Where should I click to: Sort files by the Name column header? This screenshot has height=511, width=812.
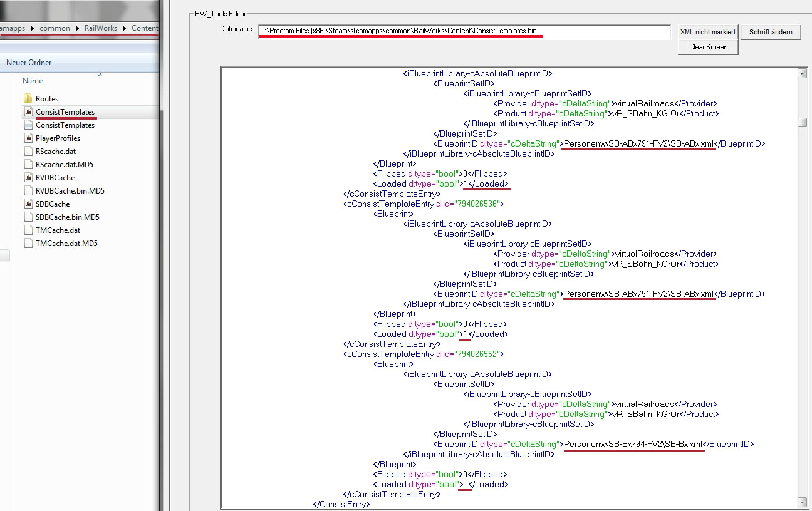tap(33, 81)
